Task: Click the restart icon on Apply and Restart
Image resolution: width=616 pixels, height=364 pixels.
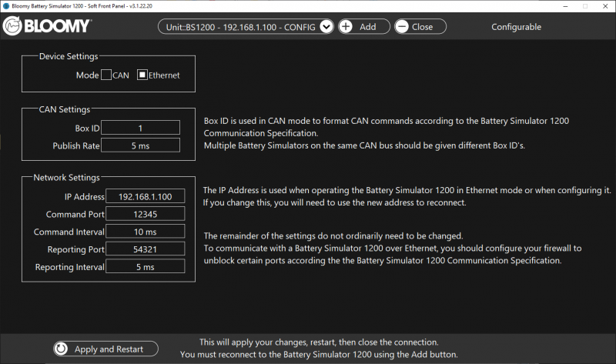Action: (x=61, y=349)
